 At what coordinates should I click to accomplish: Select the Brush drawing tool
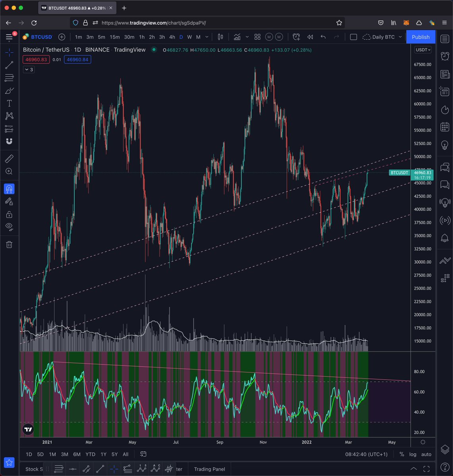(9, 91)
